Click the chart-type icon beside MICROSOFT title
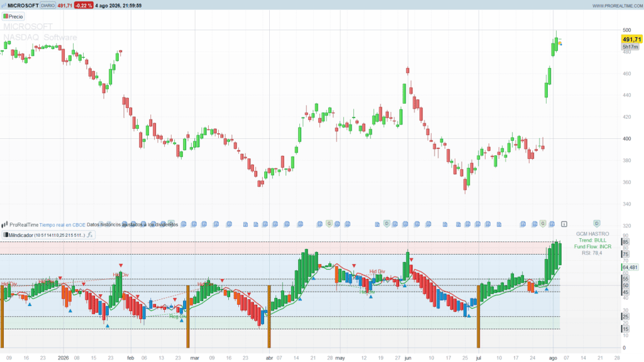This screenshot has width=644, height=362. [4, 5]
